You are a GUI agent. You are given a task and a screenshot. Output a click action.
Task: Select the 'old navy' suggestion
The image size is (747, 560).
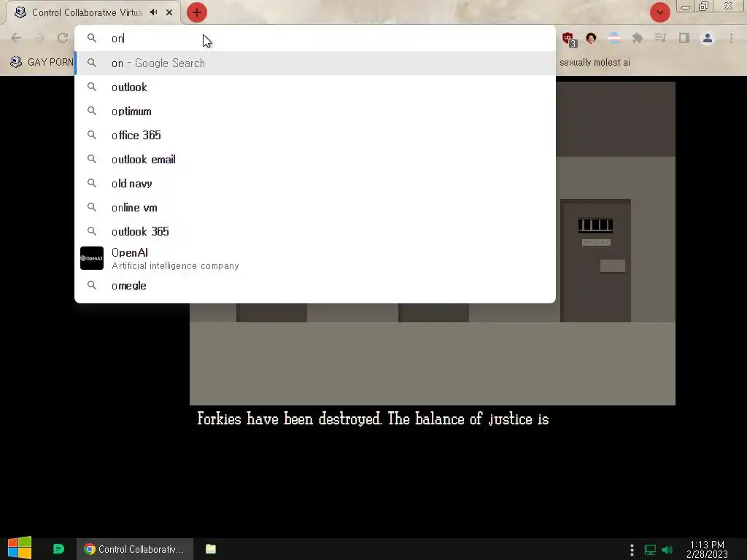tap(315, 183)
